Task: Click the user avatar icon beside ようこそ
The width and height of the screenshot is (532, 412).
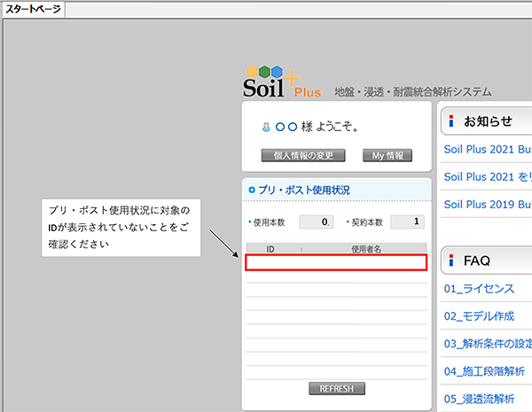Action: click(x=265, y=128)
